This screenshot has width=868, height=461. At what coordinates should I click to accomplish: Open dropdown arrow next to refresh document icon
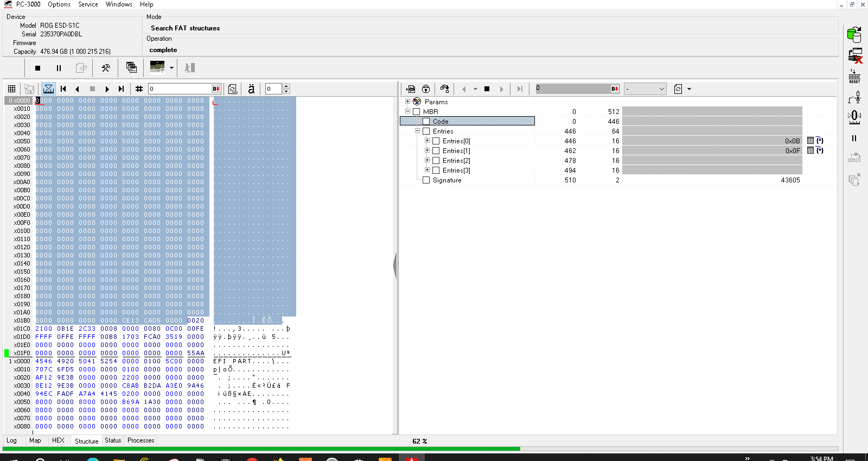pos(689,89)
